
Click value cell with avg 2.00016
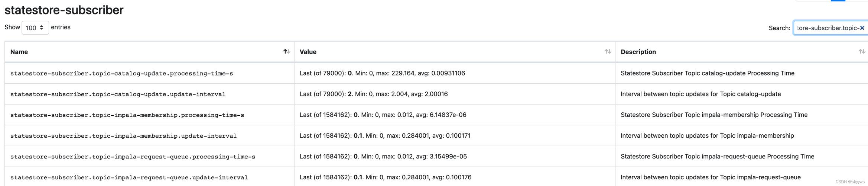[x=455, y=94]
